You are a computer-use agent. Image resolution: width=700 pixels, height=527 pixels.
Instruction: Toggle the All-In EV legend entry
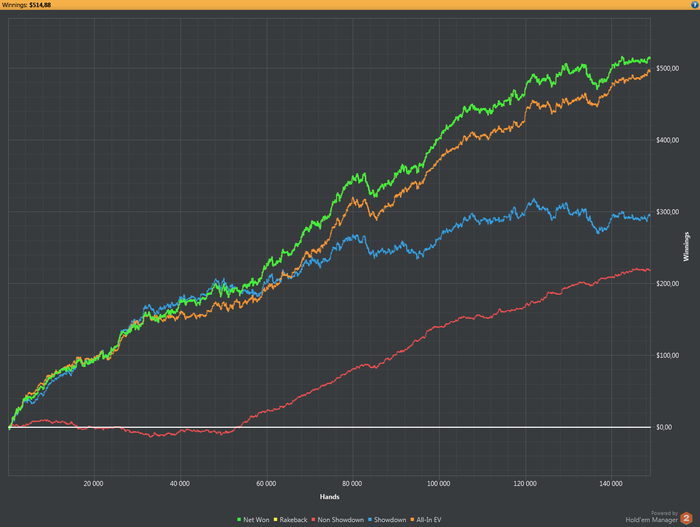coord(426,520)
